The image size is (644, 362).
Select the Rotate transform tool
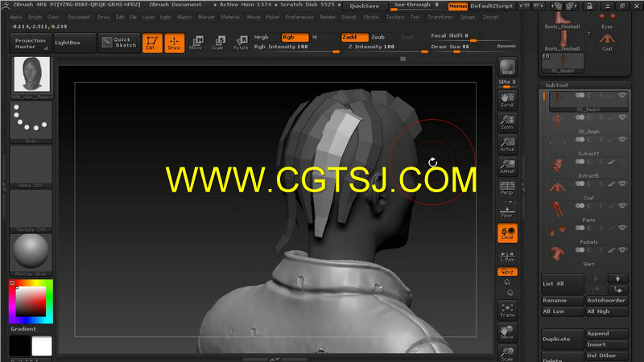(241, 43)
